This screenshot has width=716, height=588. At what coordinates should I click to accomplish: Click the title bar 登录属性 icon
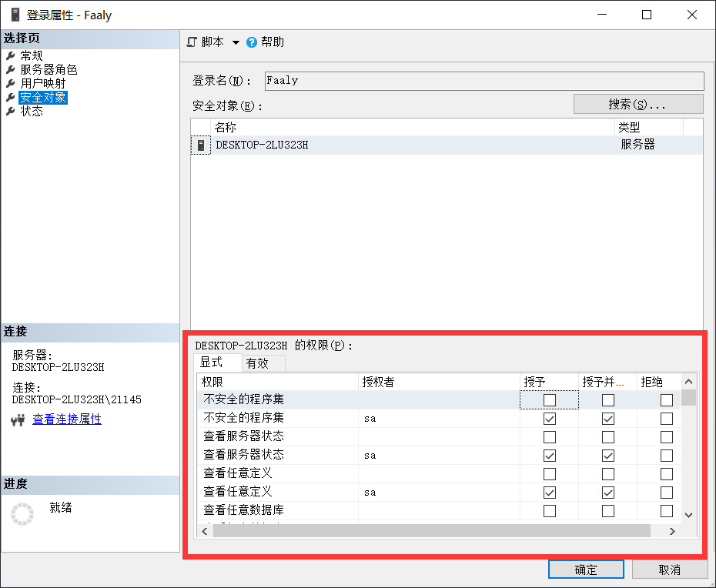pos(15,15)
